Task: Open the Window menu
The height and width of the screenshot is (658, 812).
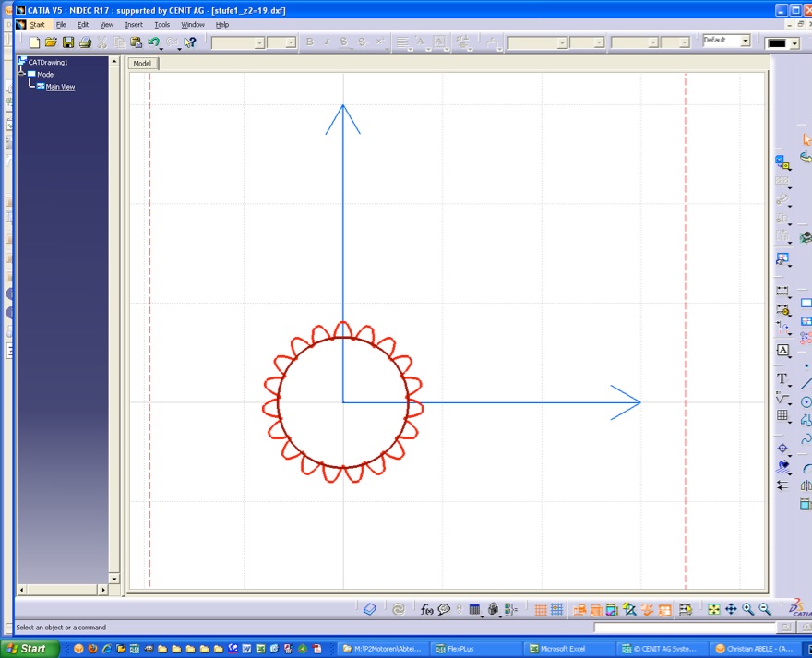Action: click(193, 24)
